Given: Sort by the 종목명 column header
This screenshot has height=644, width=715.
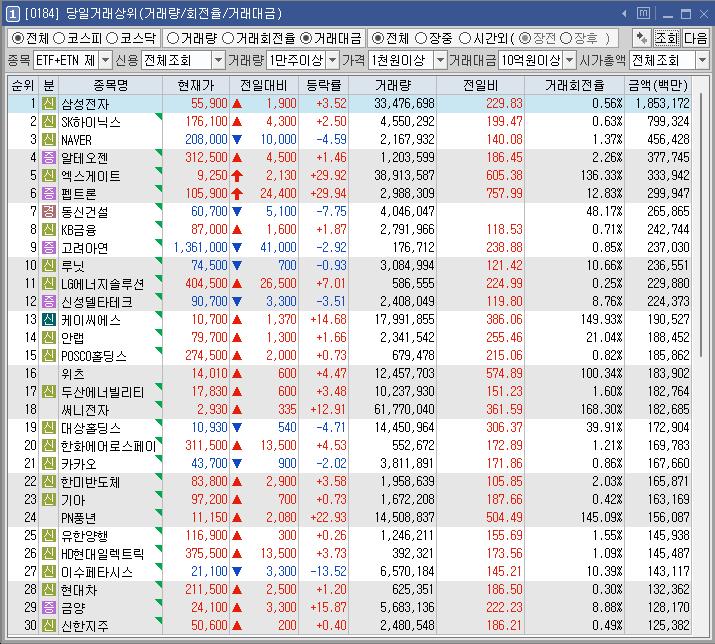Looking at the screenshot, I should point(110,85).
